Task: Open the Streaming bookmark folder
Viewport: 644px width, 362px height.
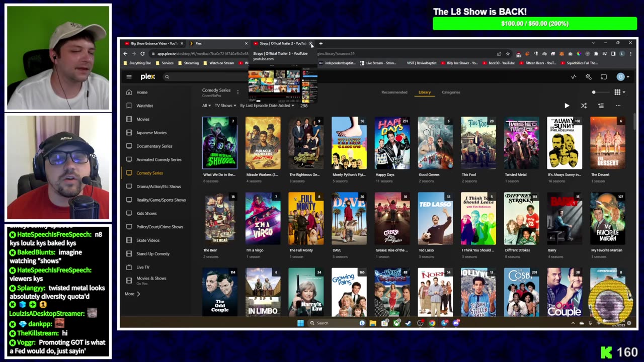Action: coord(188,63)
